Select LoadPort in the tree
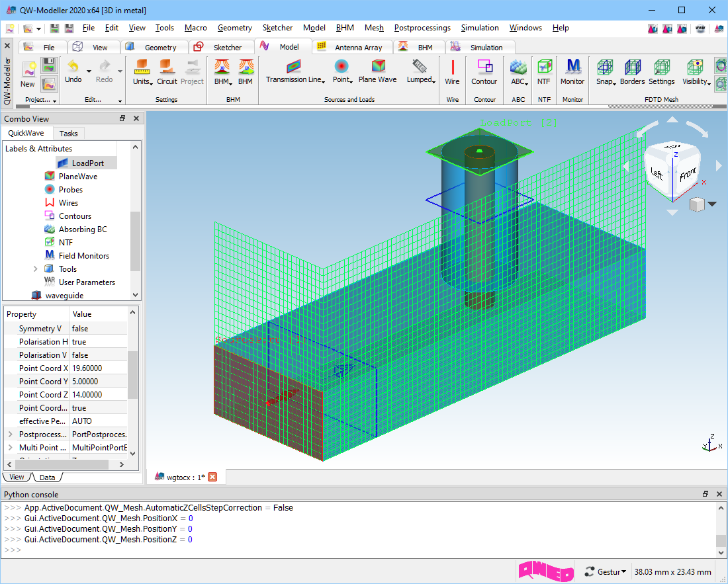Viewport: 728px width, 584px height. pyautogui.click(x=86, y=163)
